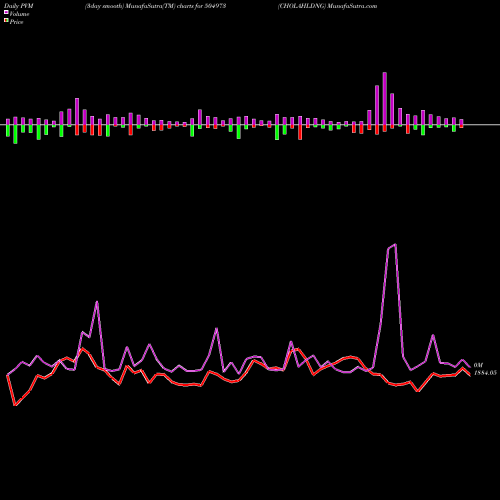Click the 'Daily PVM' title text
This screenshot has height=500, width=500.
tap(19, 6)
